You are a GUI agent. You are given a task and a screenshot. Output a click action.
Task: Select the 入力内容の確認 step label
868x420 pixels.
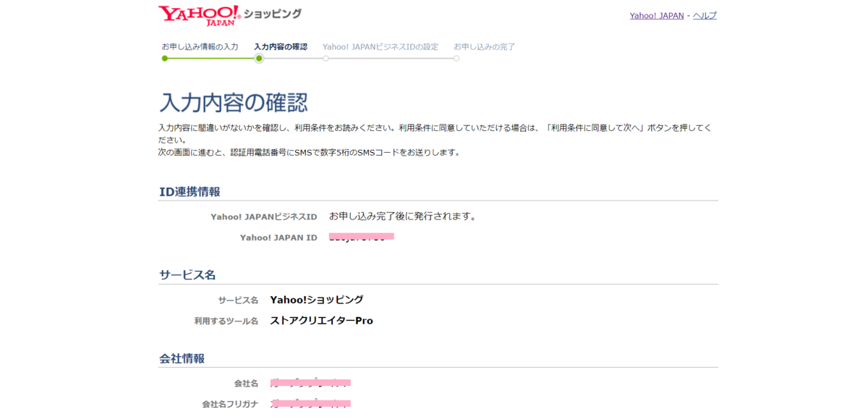click(x=281, y=46)
